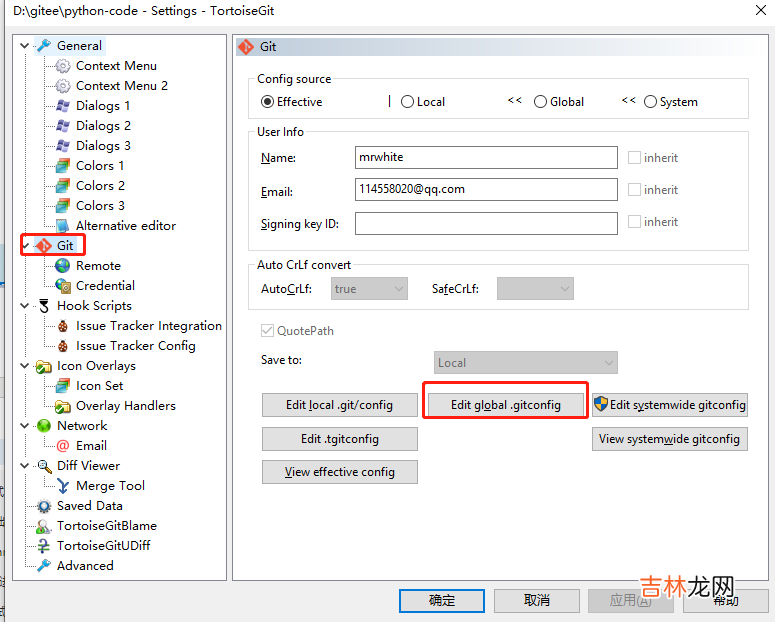
Task: Click the Merge Tool icon
Action: (63, 486)
